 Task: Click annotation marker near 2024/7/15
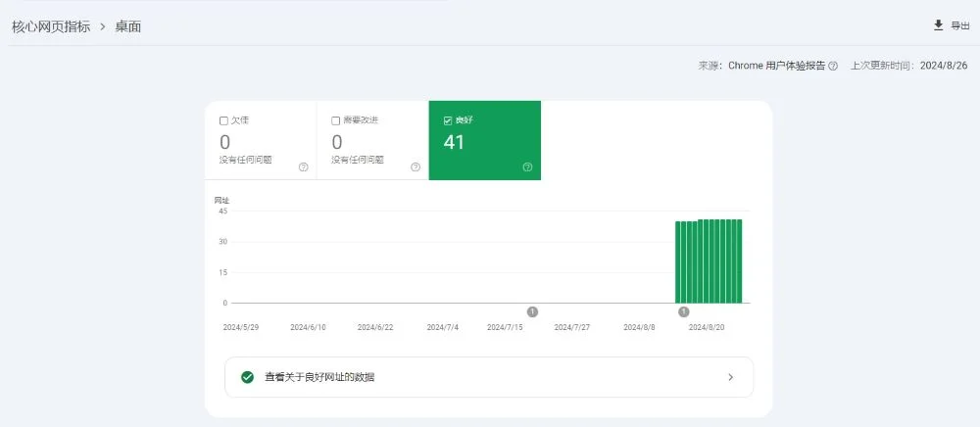[x=532, y=311]
